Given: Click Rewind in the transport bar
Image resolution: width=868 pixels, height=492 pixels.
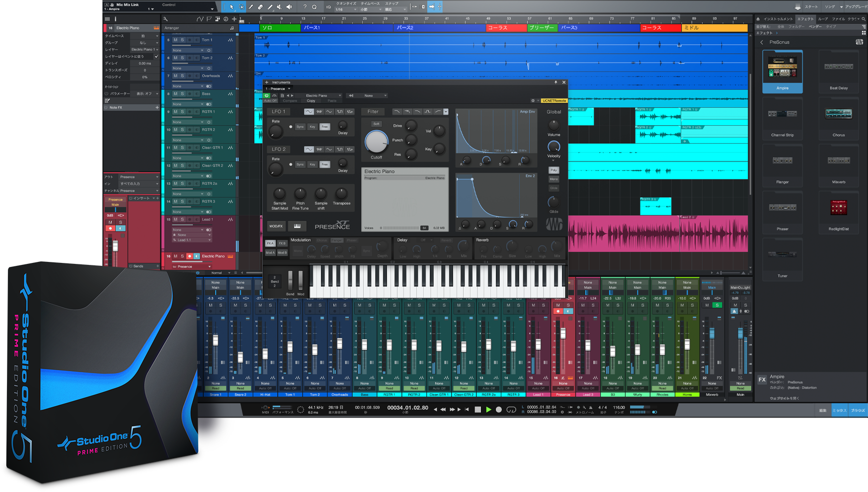Looking at the screenshot, I should coord(443,410).
